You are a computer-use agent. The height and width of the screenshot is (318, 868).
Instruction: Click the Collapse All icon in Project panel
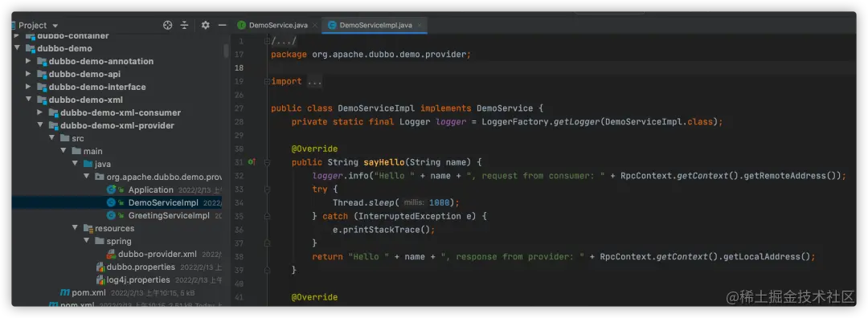(184, 26)
